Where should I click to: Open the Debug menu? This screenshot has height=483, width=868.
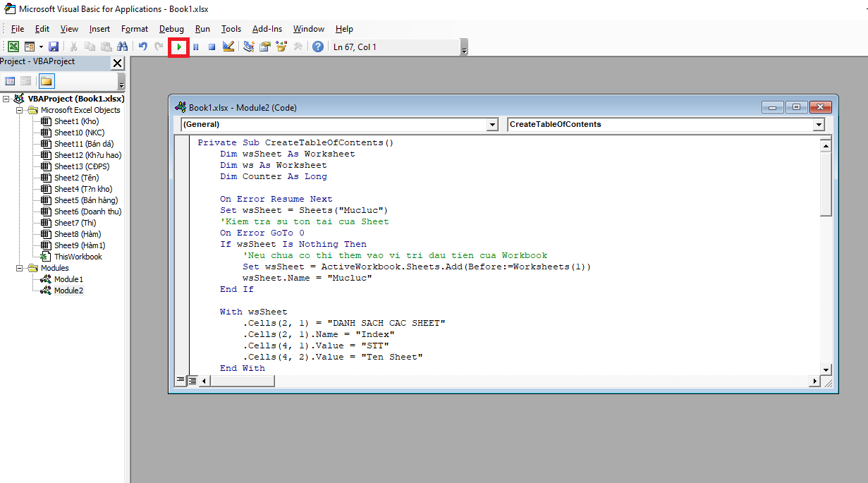click(x=171, y=29)
